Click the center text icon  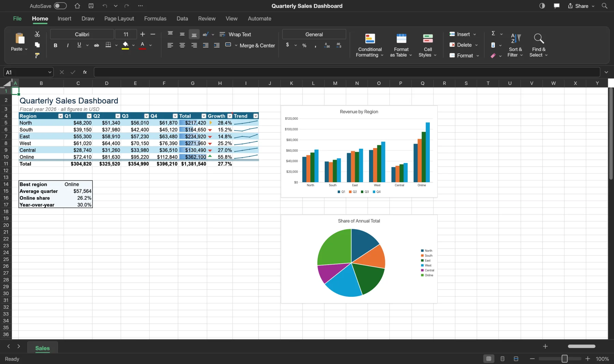[182, 45]
